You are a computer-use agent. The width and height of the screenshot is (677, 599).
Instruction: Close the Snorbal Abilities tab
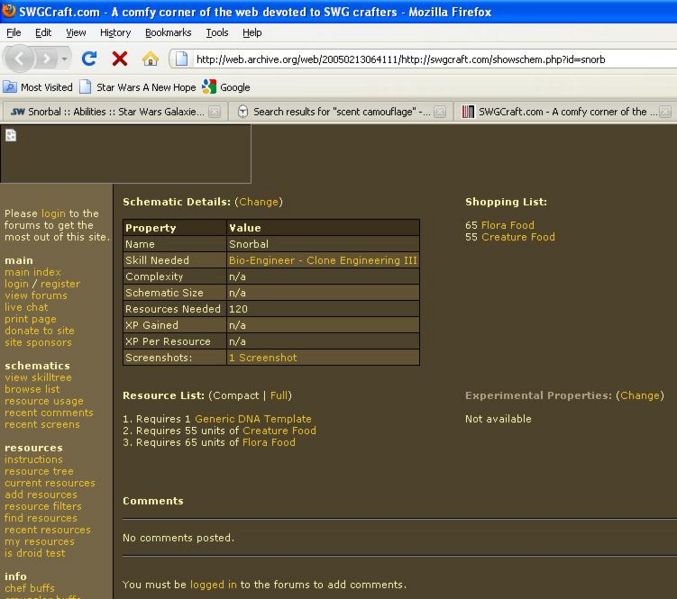214,112
